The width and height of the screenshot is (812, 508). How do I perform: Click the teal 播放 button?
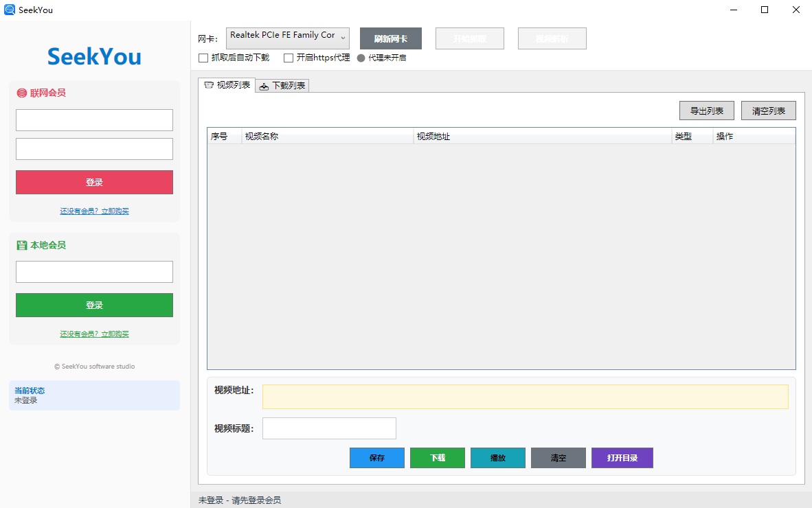[497, 458]
